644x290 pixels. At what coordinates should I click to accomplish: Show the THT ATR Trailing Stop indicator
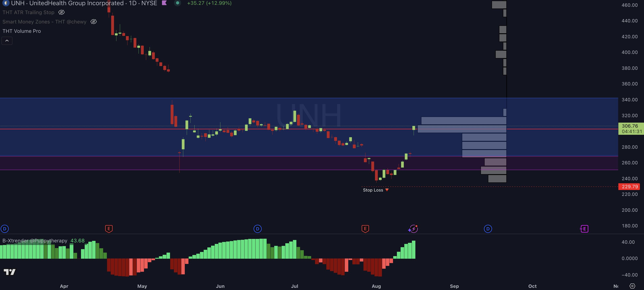click(x=61, y=12)
